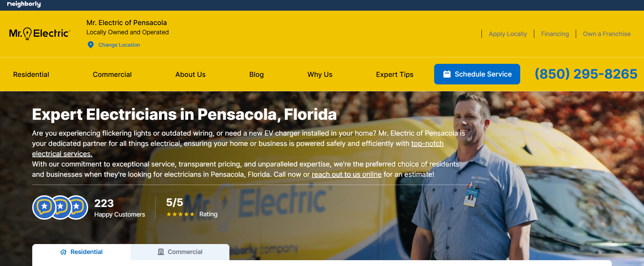
Task: Open the About Us menu
Action: tap(190, 74)
